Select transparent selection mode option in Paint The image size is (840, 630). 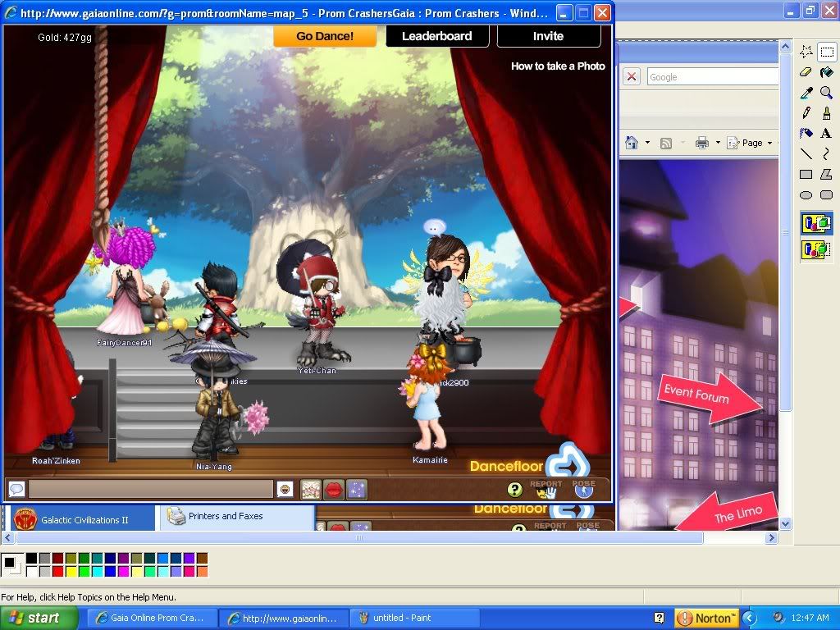(x=816, y=249)
